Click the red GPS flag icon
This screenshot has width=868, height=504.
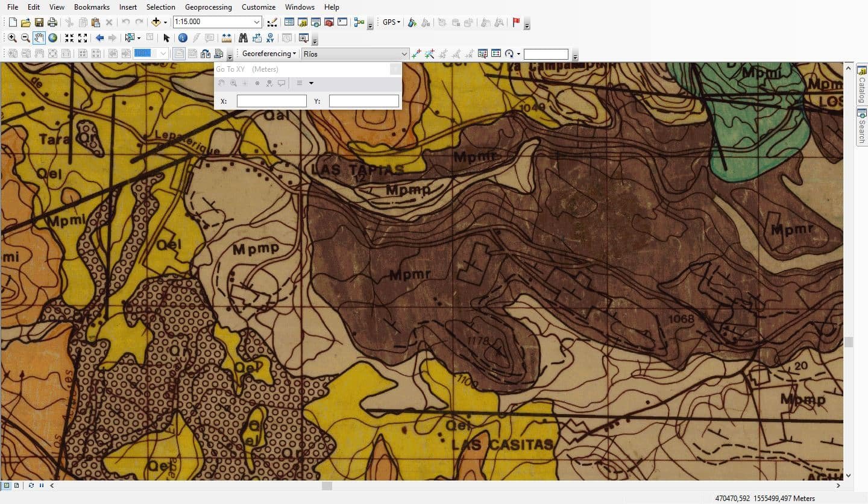(x=516, y=22)
